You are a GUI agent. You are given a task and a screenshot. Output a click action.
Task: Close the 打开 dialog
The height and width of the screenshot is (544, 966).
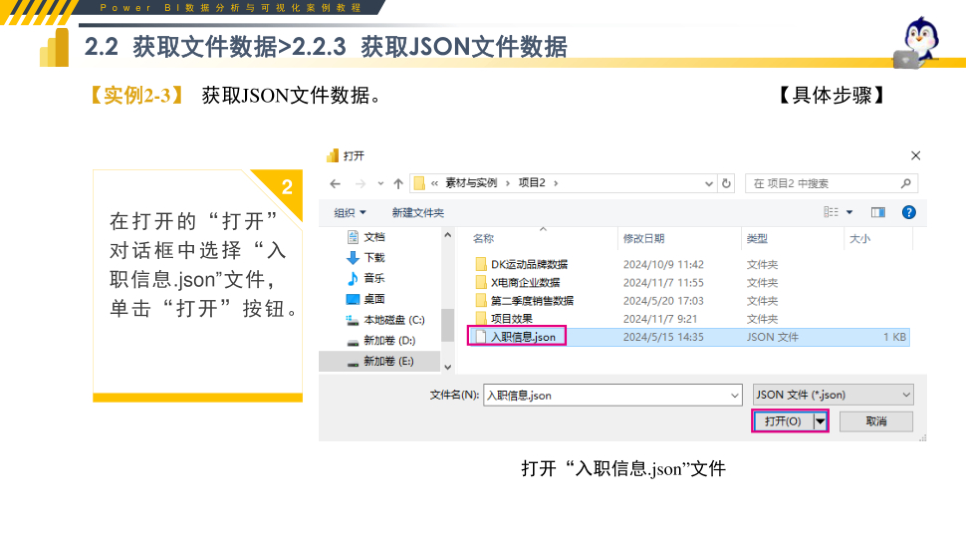point(915,156)
